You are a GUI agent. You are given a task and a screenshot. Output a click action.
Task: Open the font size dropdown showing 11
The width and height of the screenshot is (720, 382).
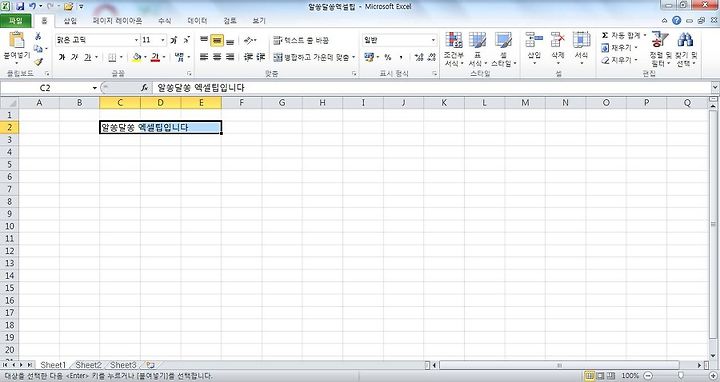pos(163,40)
